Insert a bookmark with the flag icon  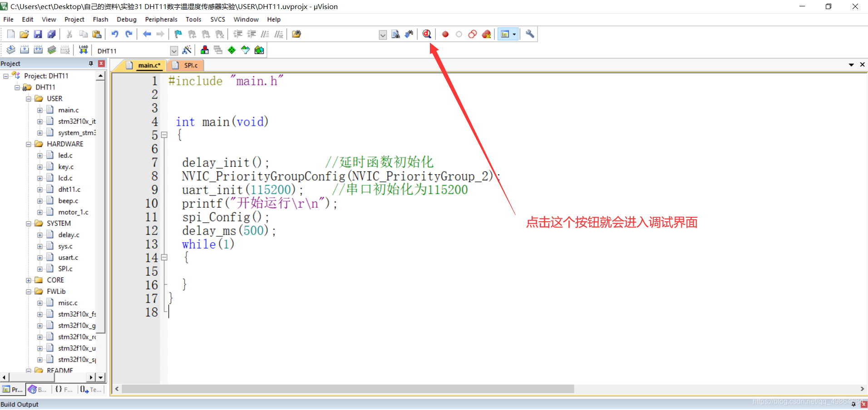click(178, 34)
